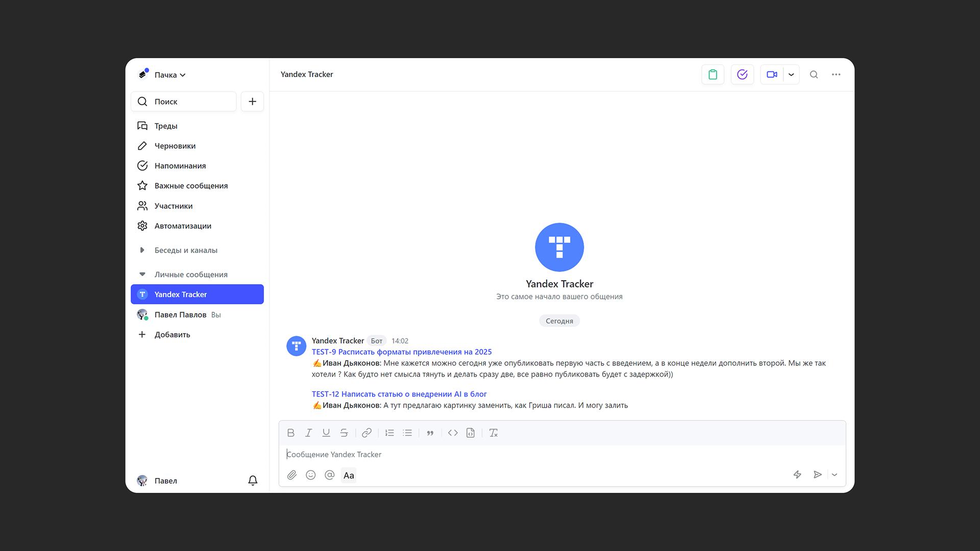Attach a file with paperclip icon
Viewport: 980px width, 551px height.
coord(291,475)
